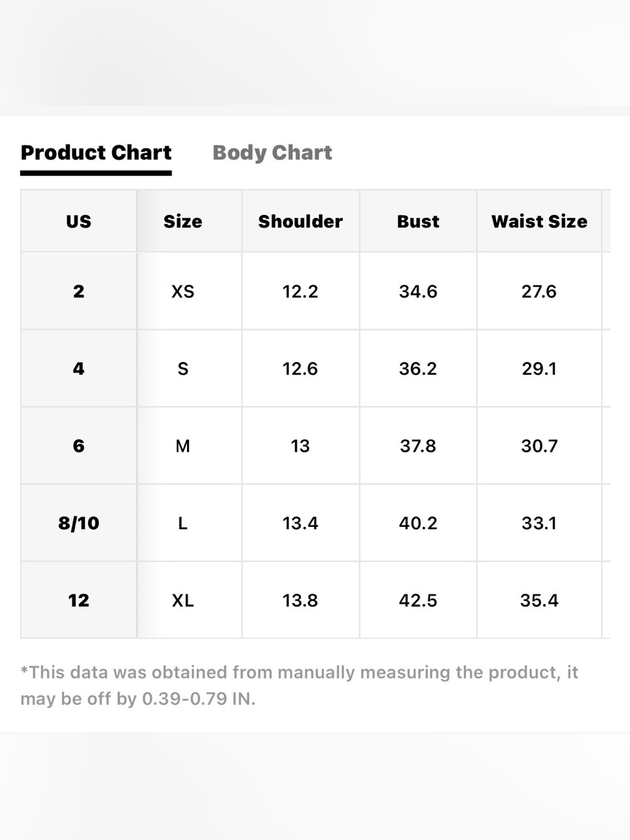Click the Waist Size column header
The image size is (630, 840).
click(x=539, y=221)
